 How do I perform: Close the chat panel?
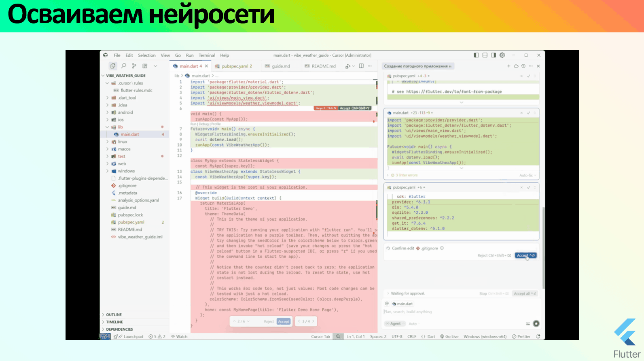(538, 66)
